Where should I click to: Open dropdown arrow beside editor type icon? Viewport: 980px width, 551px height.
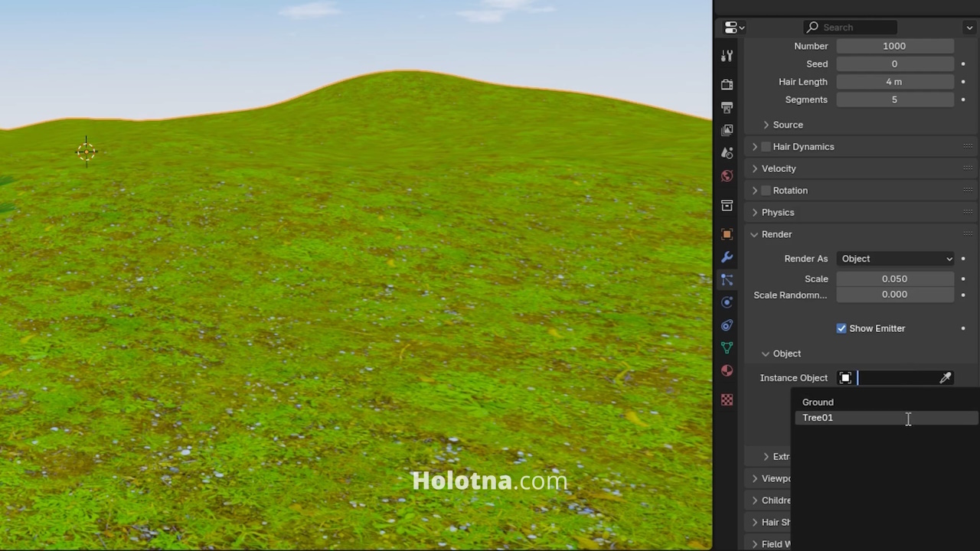742,28
